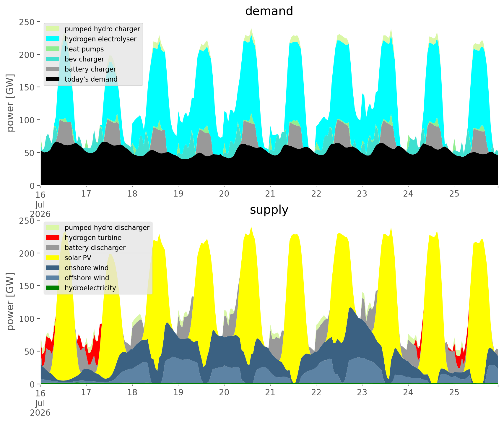504x423 pixels.
Task: Click the "heat pumps" legend label
Action: point(84,49)
